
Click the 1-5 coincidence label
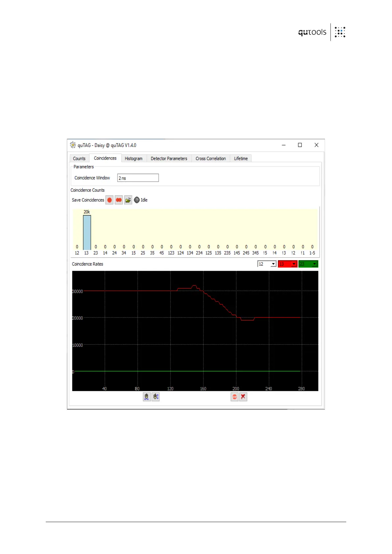[x=312, y=253]
